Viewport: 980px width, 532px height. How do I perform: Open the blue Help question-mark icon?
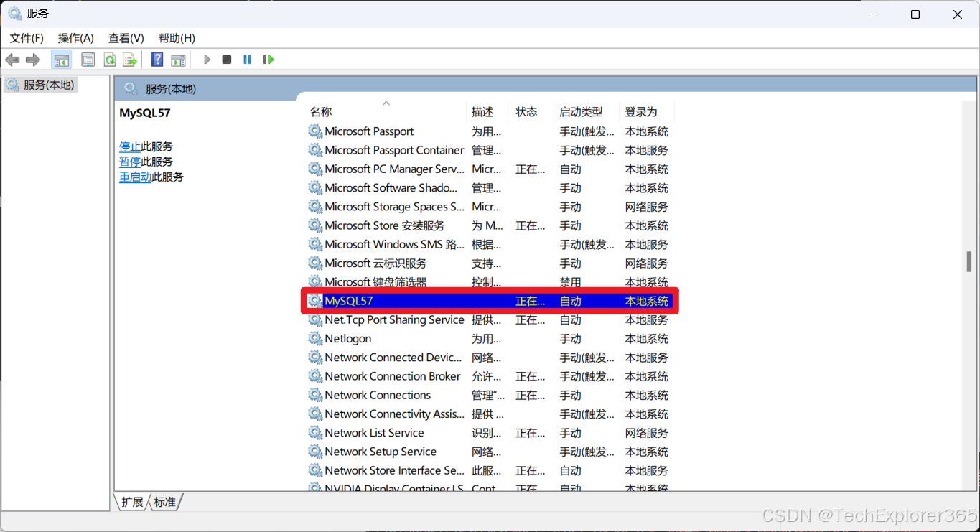(157, 60)
